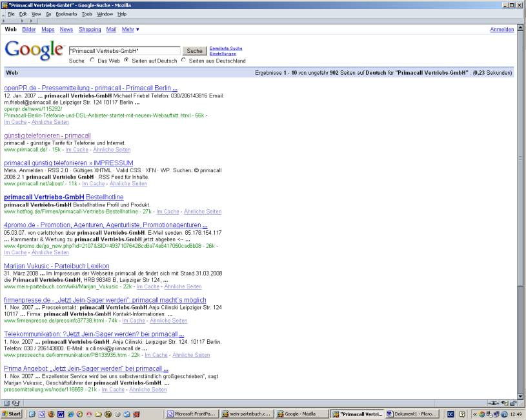Switch to 'Dokument1 - Micro...' taskbar window
526x420 pixels.
tap(412, 414)
